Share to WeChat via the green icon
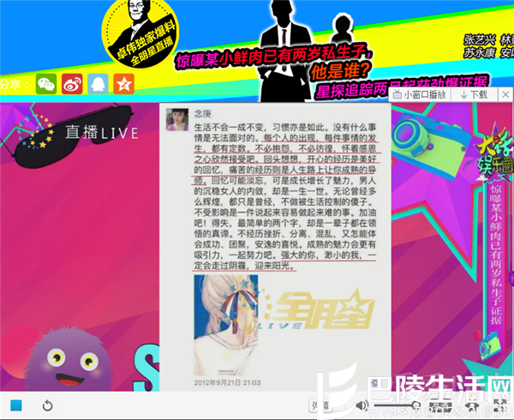This screenshot has height=420, width=514. click(46, 84)
